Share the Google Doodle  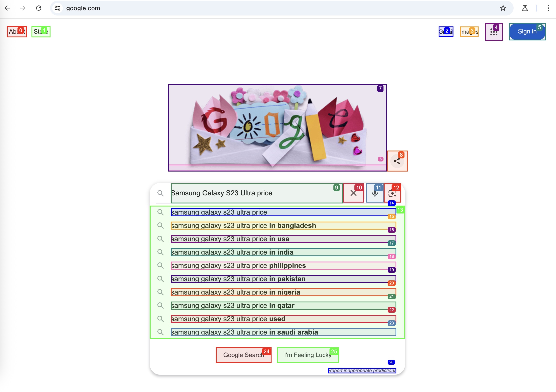(x=397, y=161)
